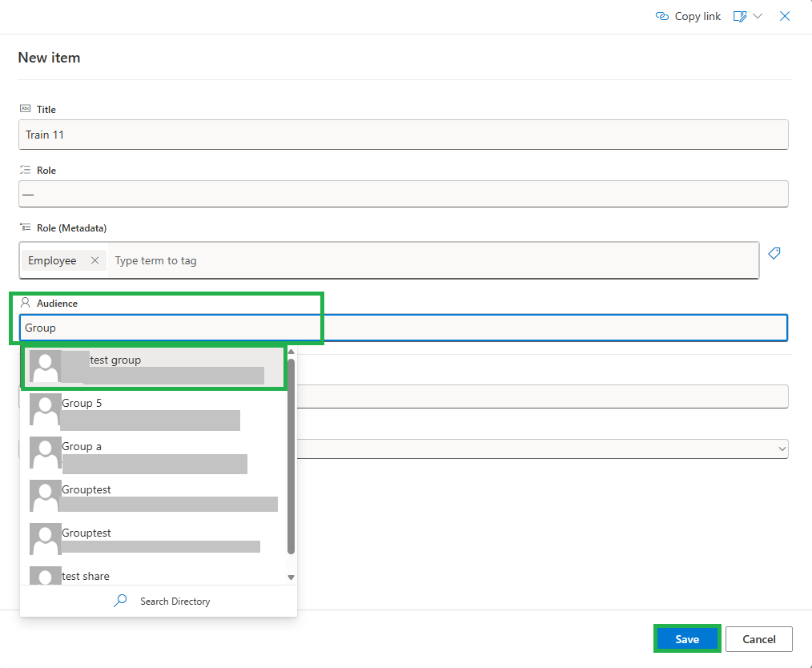Click the Copy link button
The height and width of the screenshot is (668, 812).
pos(688,17)
